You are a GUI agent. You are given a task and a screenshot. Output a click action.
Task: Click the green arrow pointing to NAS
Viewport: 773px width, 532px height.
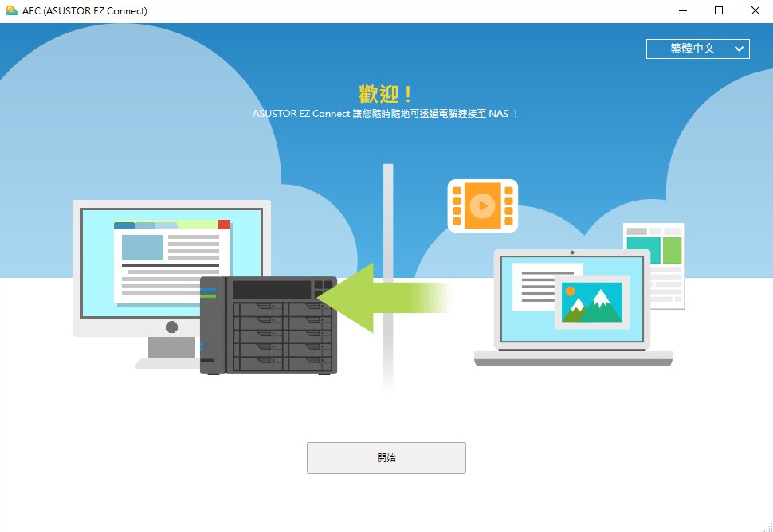[x=385, y=298]
